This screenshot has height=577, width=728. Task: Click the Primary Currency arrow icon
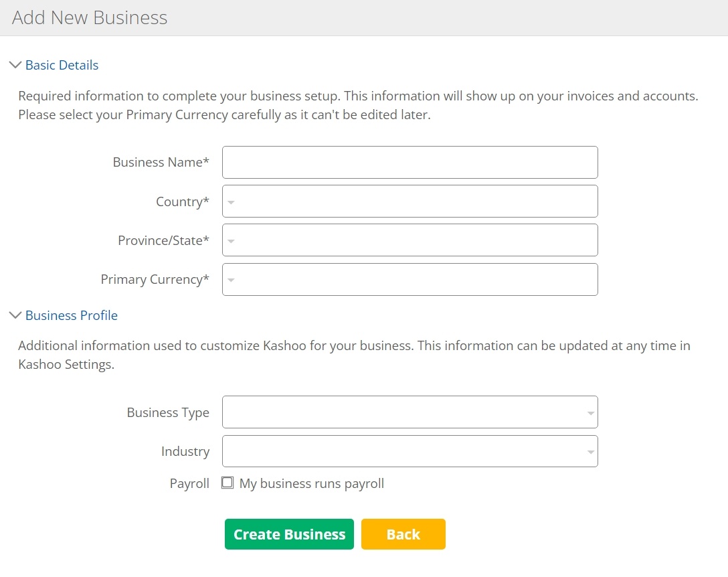click(231, 280)
